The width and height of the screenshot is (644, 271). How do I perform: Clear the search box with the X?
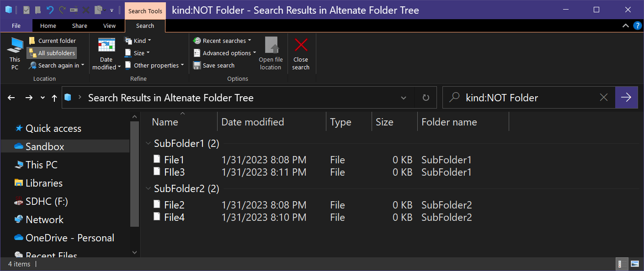[604, 97]
